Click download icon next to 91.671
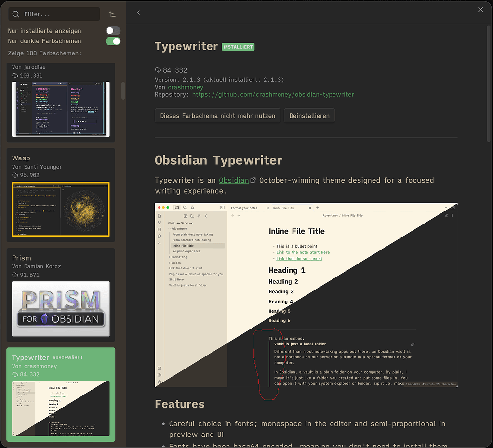Screen dimensions: 493x448 pos(15,275)
